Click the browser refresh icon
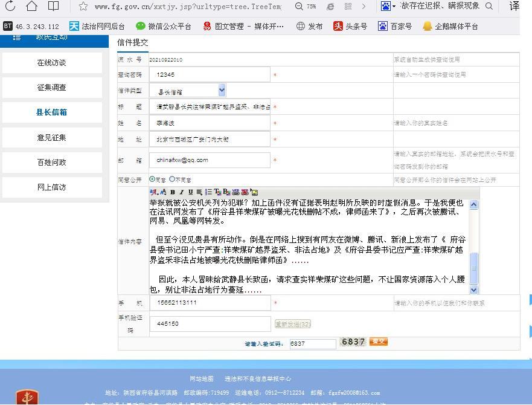Screen dimensions: 532x405 tap(12, 7)
